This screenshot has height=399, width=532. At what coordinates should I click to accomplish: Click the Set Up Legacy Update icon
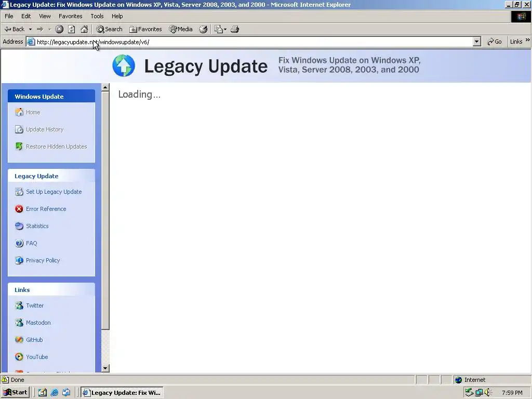19,192
